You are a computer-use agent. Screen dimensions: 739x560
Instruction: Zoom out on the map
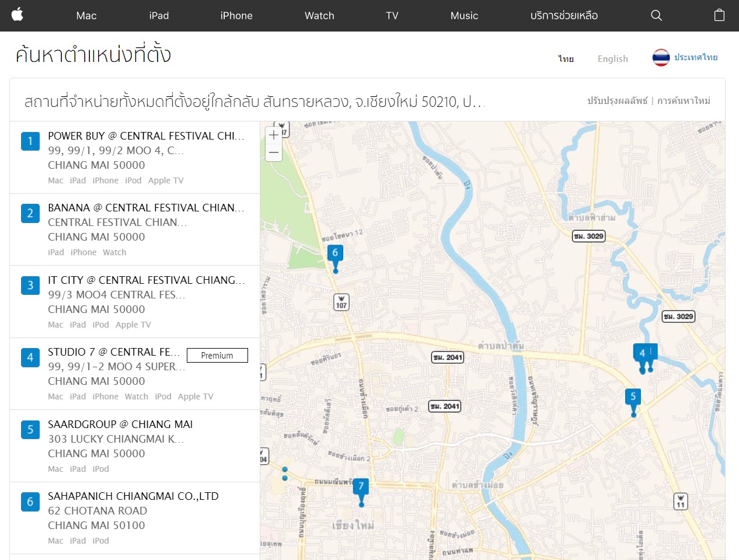tap(274, 153)
